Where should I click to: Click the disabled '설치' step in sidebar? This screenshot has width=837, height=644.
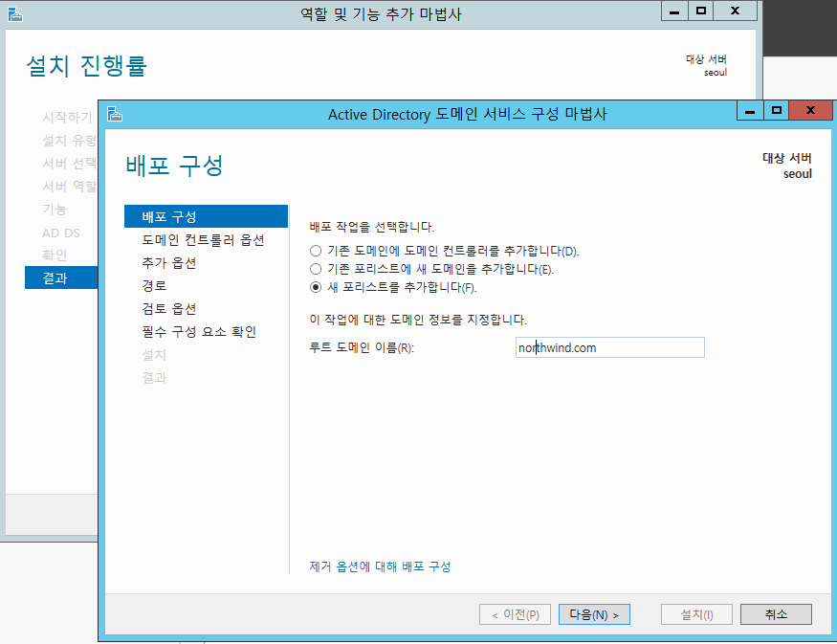(154, 355)
